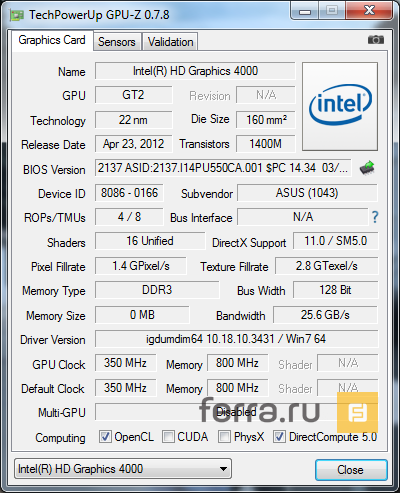Screen dimensions: 400x493
Task: Toggle the DirectCompute 5.0 checkbox
Action: coord(279,437)
